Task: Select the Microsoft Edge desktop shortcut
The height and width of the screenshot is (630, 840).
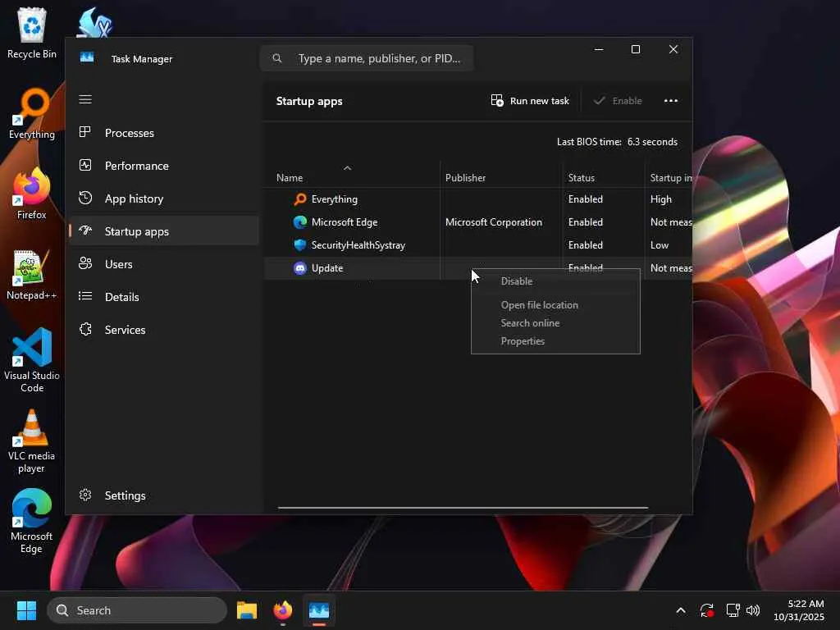Action: (32, 521)
